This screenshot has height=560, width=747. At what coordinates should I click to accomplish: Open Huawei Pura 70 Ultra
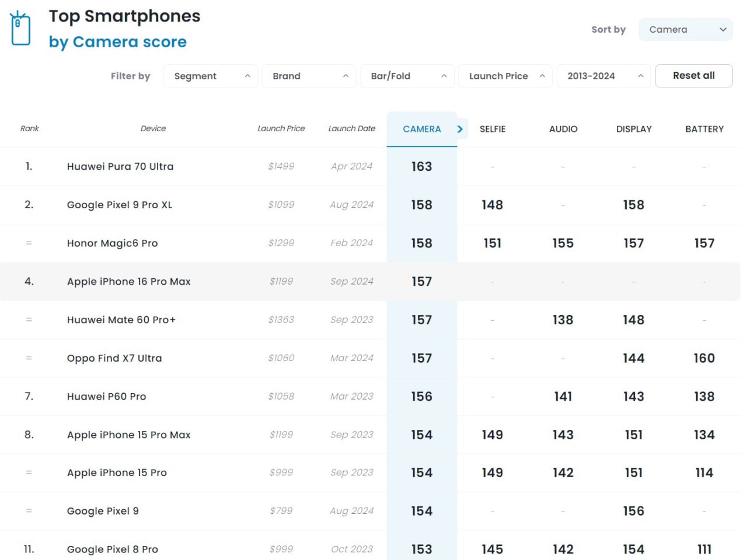coord(120,166)
